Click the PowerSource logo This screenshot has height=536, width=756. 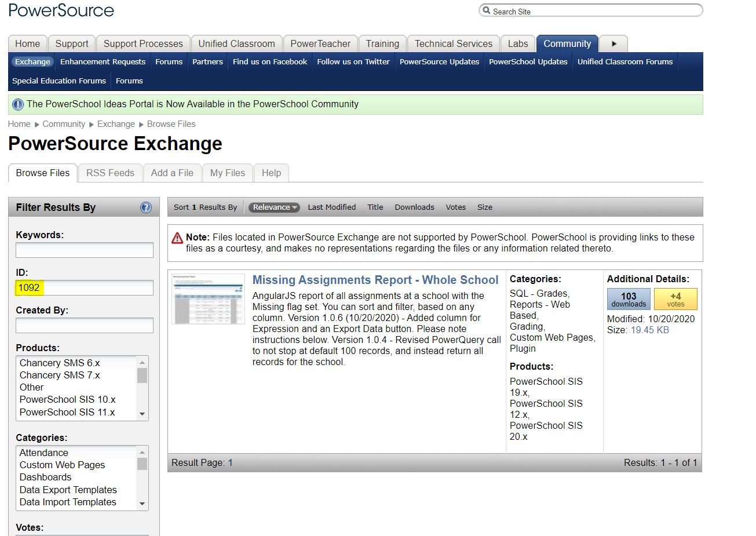[61, 10]
